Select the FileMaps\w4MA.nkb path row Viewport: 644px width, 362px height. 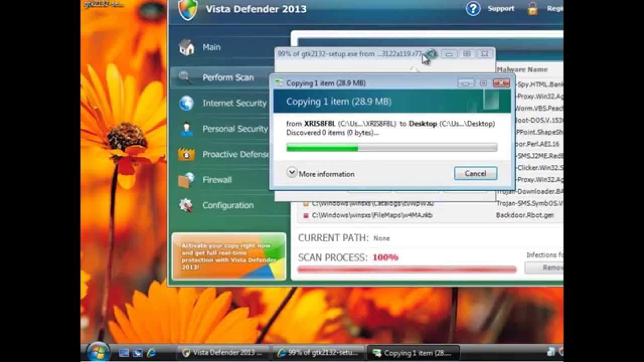click(x=372, y=215)
